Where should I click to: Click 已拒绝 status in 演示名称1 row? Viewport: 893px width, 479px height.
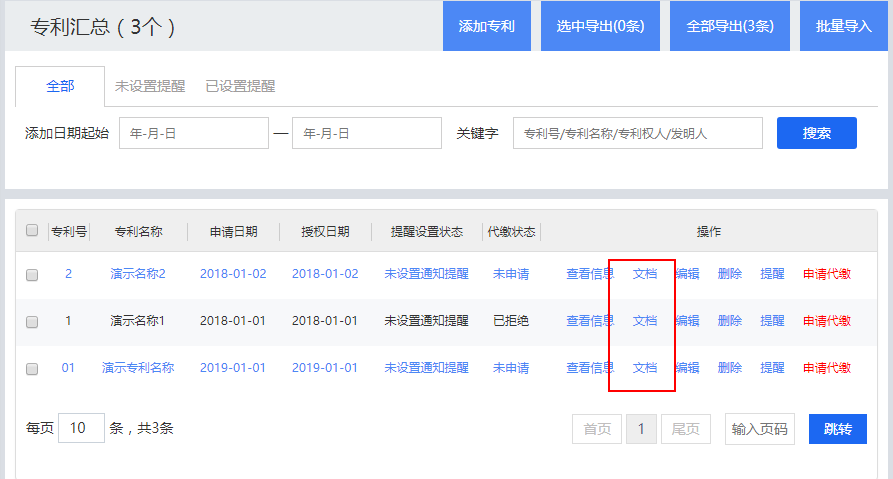click(x=511, y=321)
